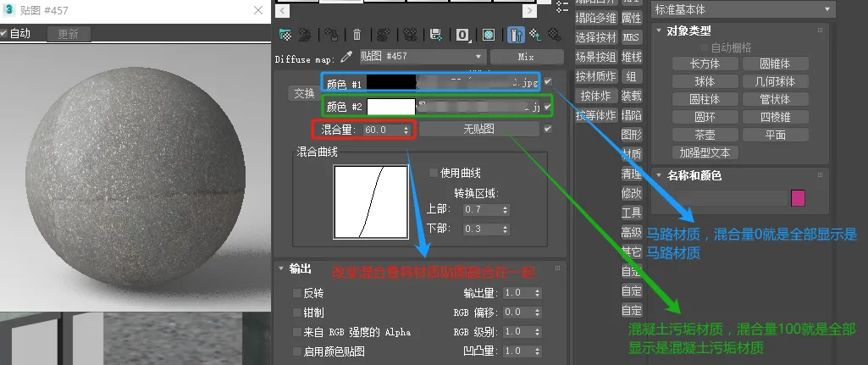Viewport: 868px width, 365px height.
Task: Collapse the 对象类型 rollout
Action: click(x=659, y=31)
